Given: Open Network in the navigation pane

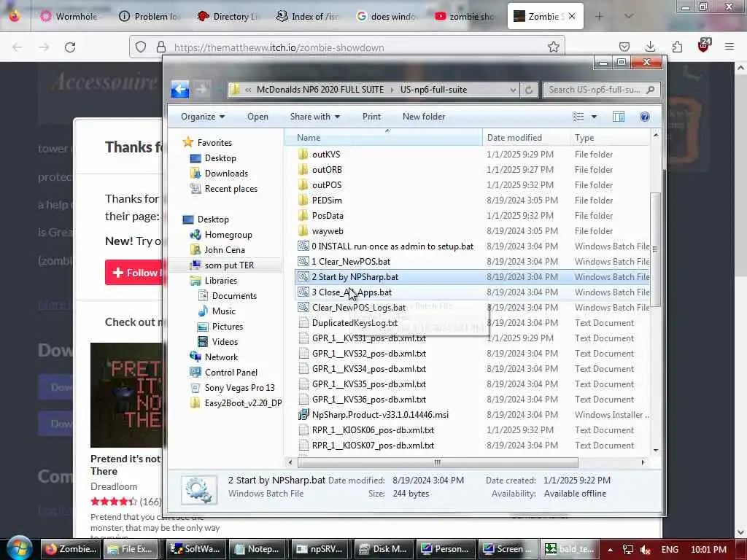Looking at the screenshot, I should (x=221, y=357).
